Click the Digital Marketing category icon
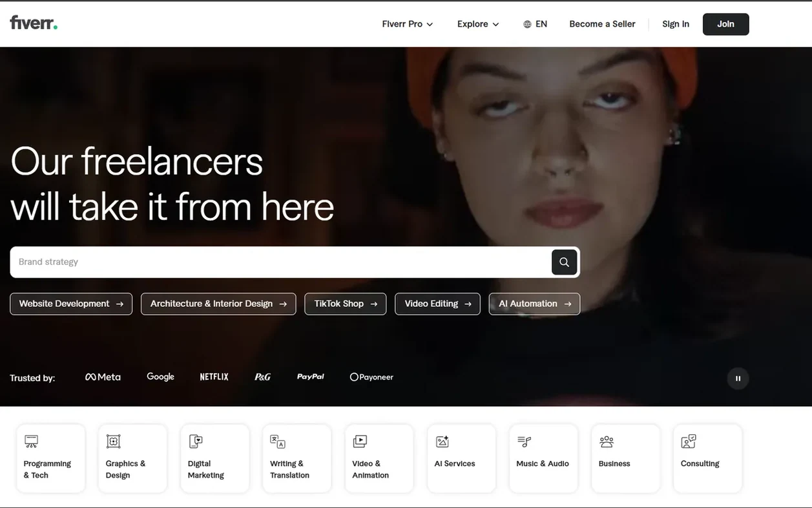The height and width of the screenshot is (508, 812). click(x=195, y=441)
